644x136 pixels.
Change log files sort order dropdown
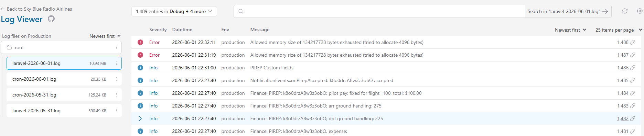pyautogui.click(x=105, y=36)
